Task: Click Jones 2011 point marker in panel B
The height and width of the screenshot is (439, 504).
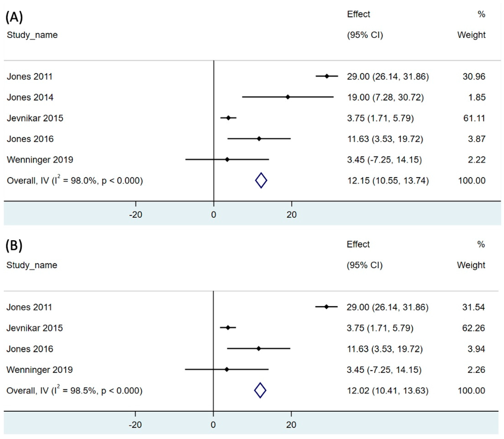Action: [326, 307]
